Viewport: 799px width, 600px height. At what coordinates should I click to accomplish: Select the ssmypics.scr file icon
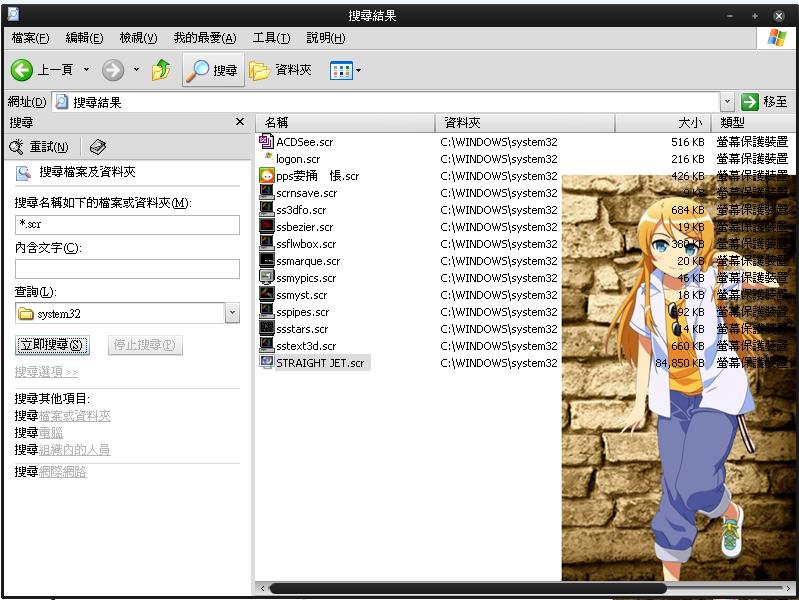coord(267,277)
